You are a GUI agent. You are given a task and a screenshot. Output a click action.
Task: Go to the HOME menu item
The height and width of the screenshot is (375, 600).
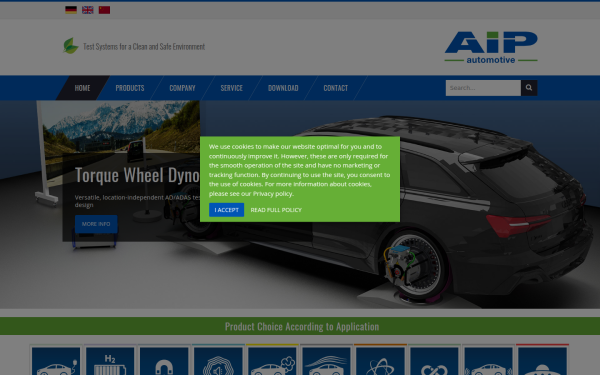coord(82,88)
